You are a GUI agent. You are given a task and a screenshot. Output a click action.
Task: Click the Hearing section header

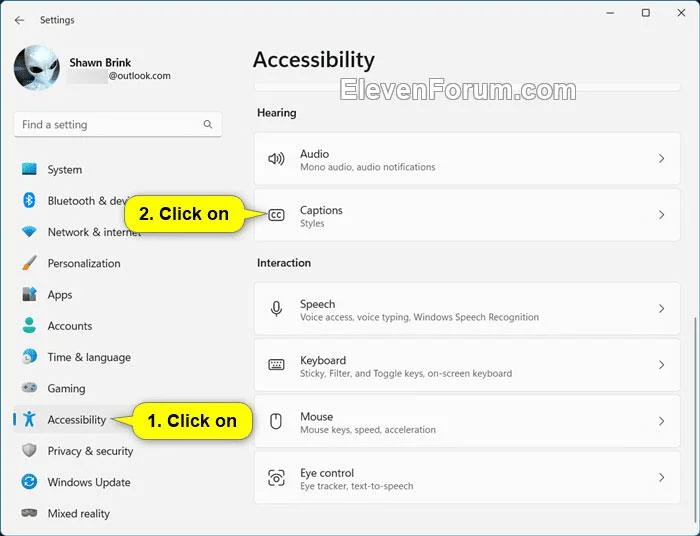click(x=277, y=113)
